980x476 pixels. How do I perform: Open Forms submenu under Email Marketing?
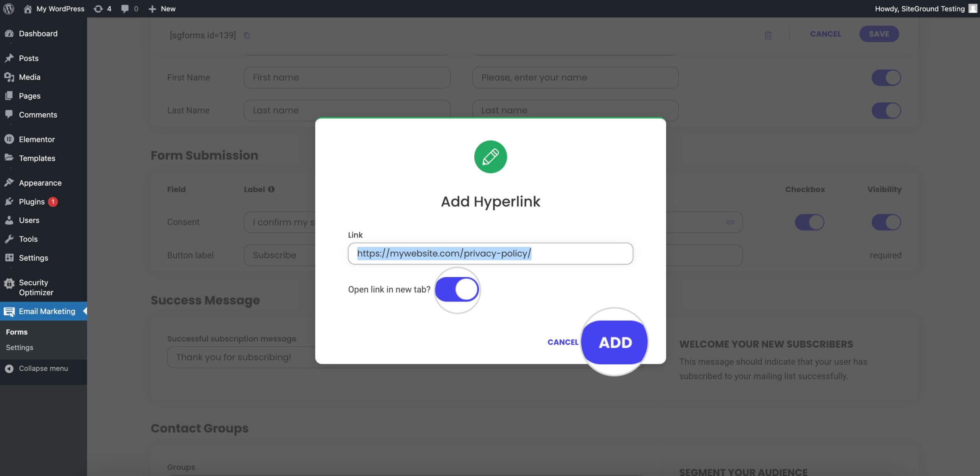point(17,332)
